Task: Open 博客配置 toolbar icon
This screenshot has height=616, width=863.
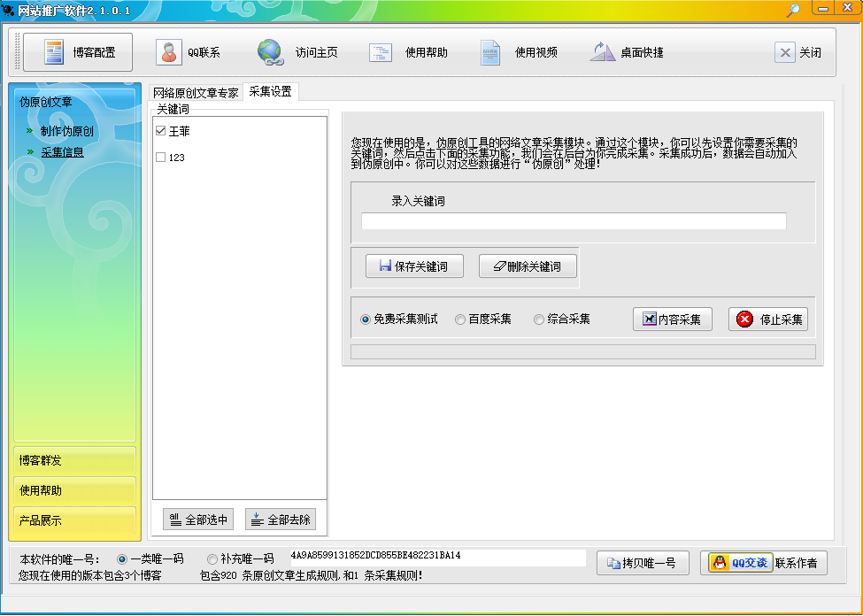Action: 54,52
